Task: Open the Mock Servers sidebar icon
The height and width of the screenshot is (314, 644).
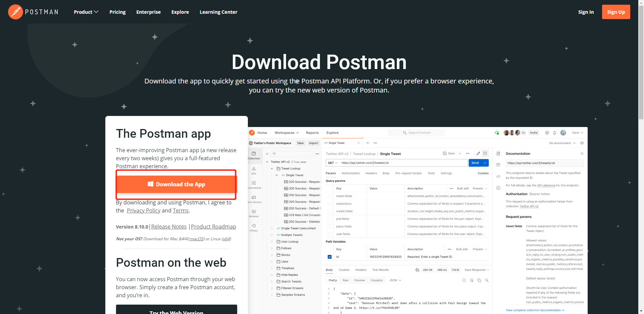Action: click(x=254, y=199)
